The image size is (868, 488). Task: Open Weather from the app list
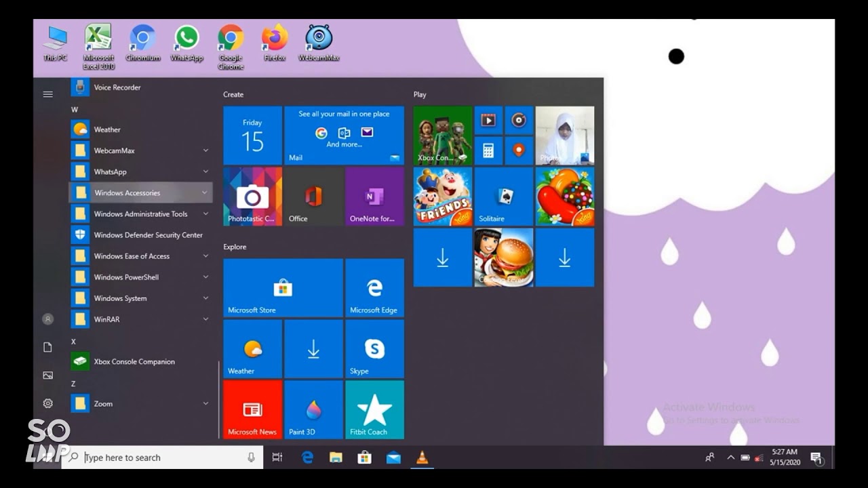(x=141, y=129)
